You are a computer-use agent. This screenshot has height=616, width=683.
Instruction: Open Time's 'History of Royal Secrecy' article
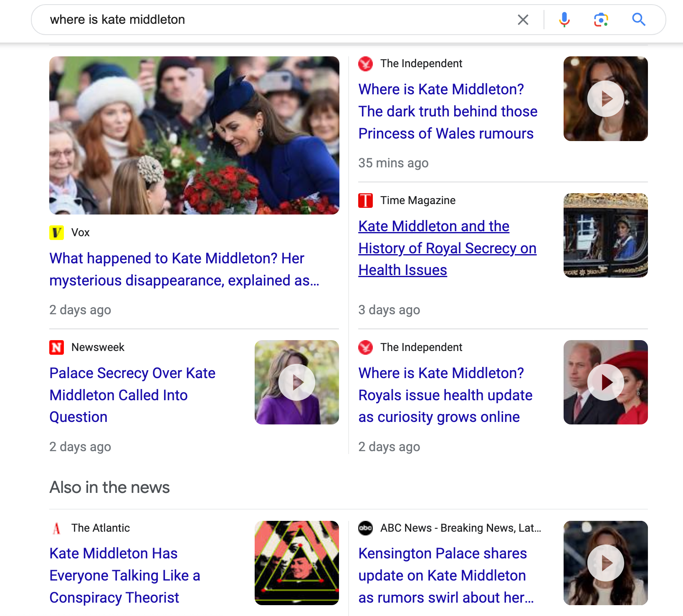tap(447, 248)
